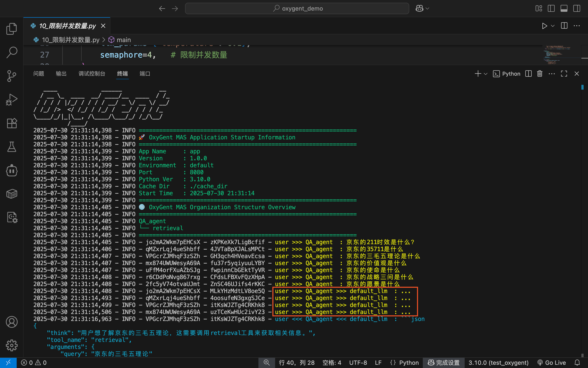Screen dimensions: 588x368
Task: Expand the new terminal profile dropdown
Action: pyautogui.click(x=486, y=74)
